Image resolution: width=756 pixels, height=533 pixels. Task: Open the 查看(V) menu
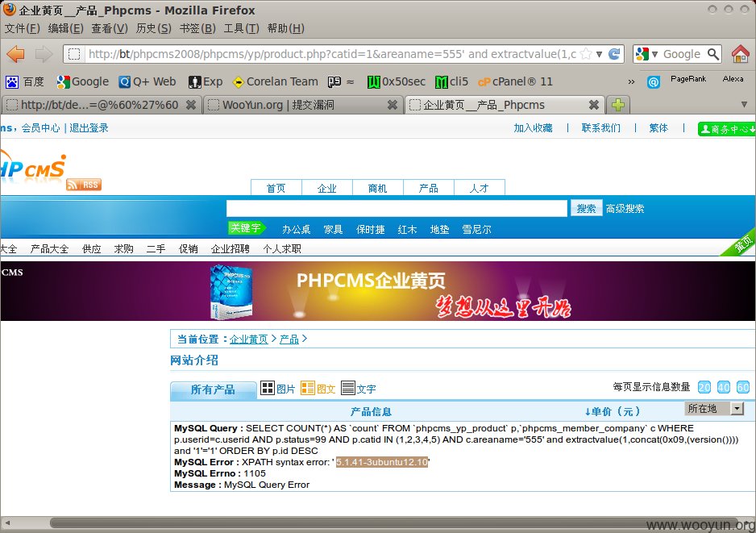(x=110, y=28)
